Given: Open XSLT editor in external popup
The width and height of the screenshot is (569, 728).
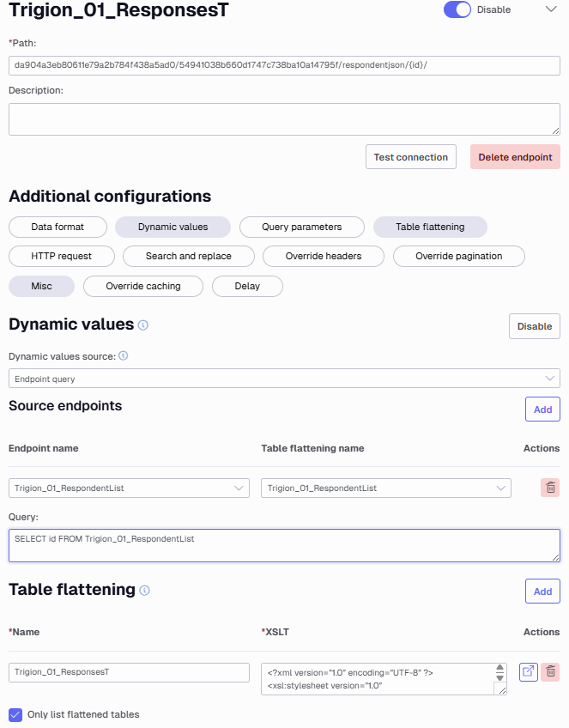Looking at the screenshot, I should [x=528, y=672].
